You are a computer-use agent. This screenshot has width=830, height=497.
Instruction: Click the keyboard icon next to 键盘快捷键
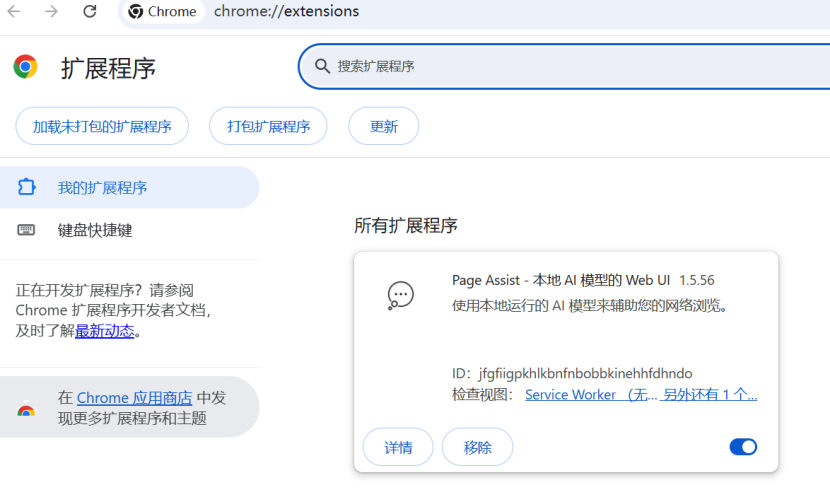coord(26,230)
